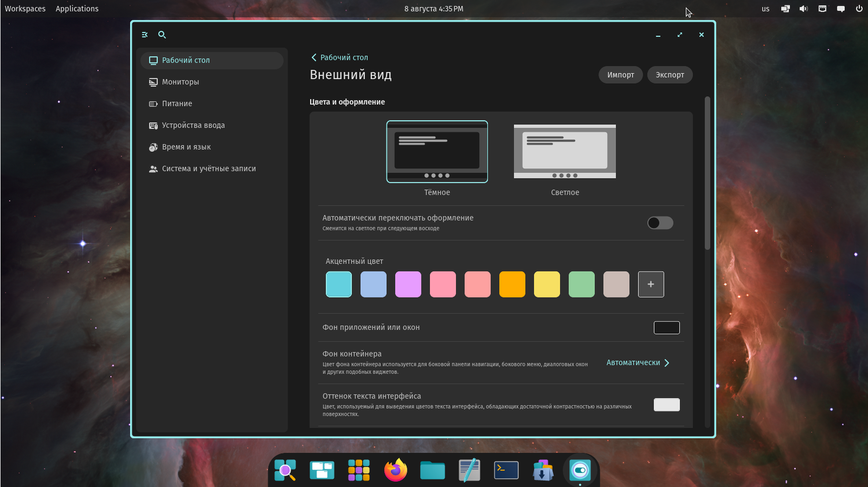The width and height of the screenshot is (868, 487).
Task: Click the globe icon beside Время и язык
Action: point(153,147)
